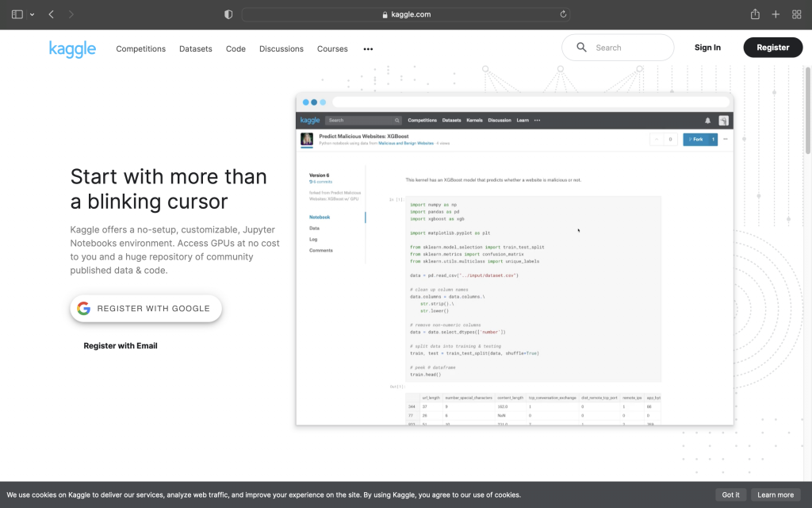This screenshot has height=508, width=812.
Task: Go back with the Safari back arrow
Action: pos(52,14)
